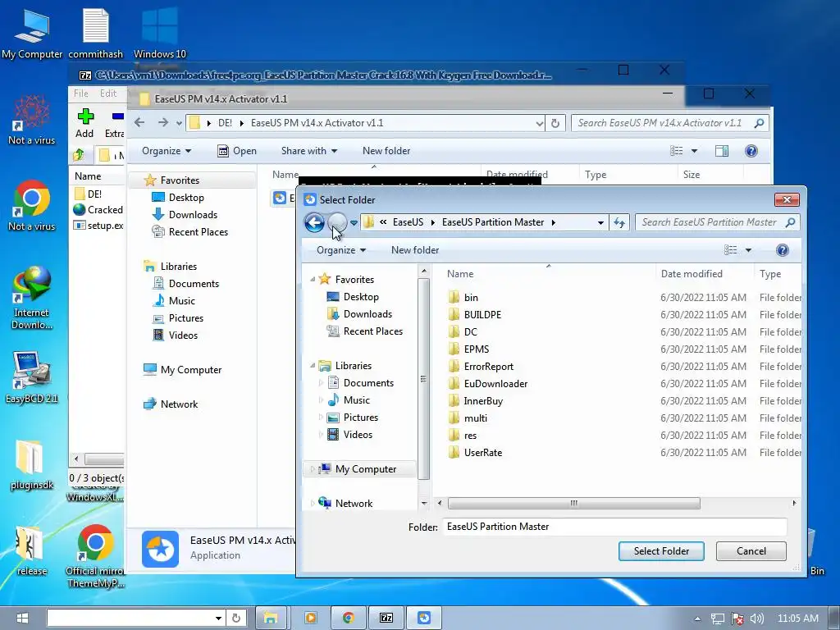Refresh the Select Folder address bar

pyautogui.click(x=619, y=222)
